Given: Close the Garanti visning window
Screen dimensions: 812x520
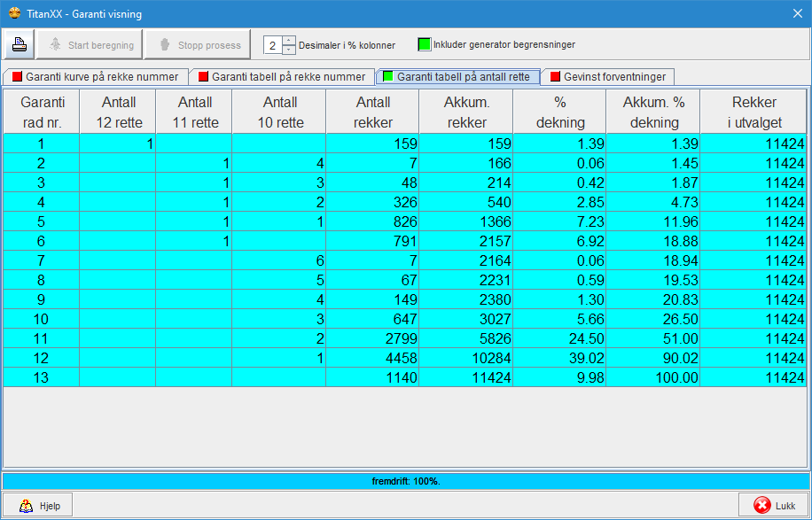Looking at the screenshot, I should 798,14.
